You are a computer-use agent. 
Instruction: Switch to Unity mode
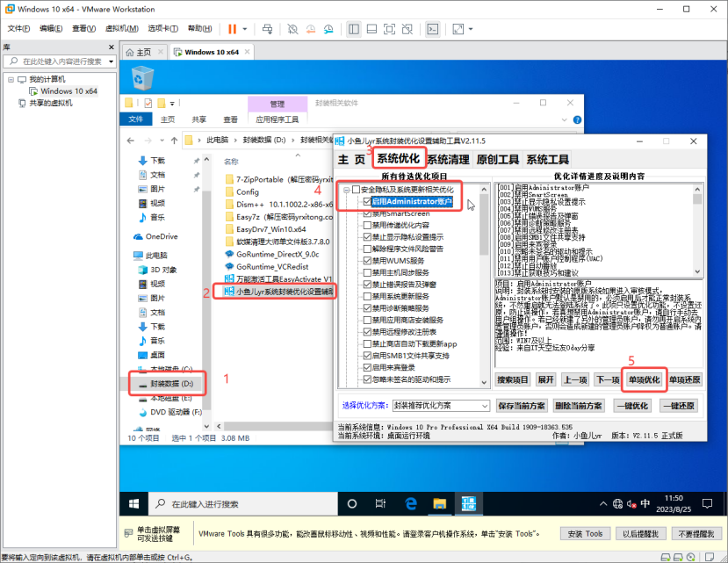click(407, 29)
